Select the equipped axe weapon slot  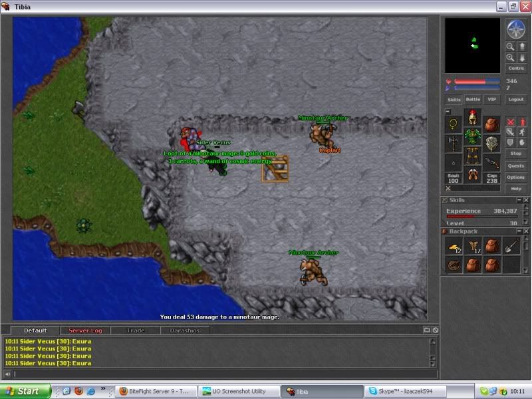pyautogui.click(x=454, y=144)
